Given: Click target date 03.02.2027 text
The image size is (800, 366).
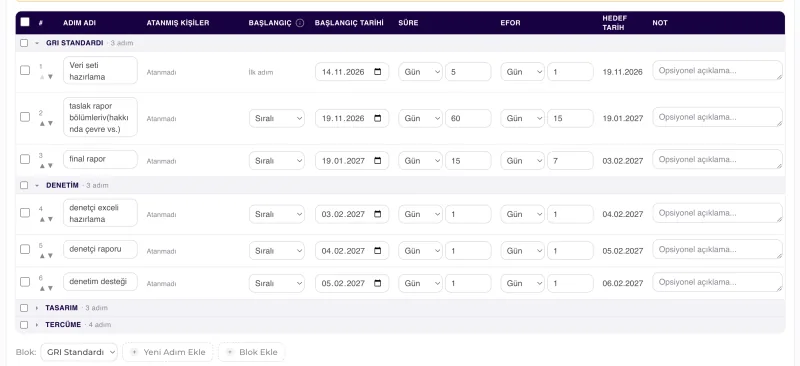Looking at the screenshot, I should [x=622, y=161].
